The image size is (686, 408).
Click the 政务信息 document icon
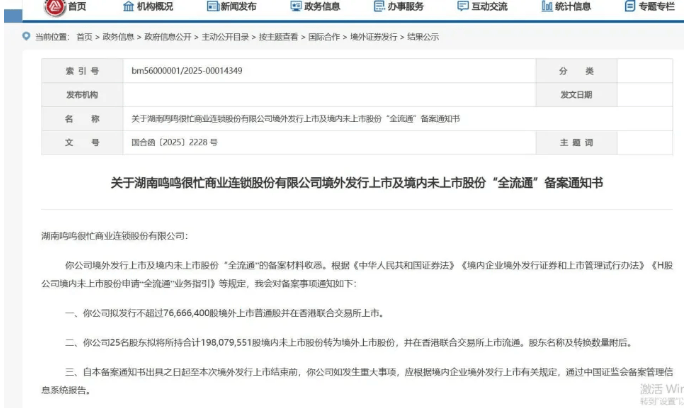(297, 7)
